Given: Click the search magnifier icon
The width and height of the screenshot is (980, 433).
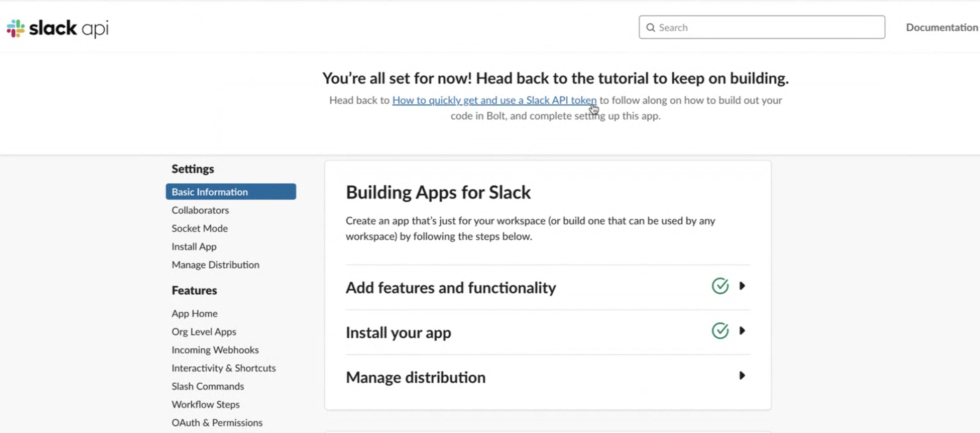Looking at the screenshot, I should coord(650,27).
